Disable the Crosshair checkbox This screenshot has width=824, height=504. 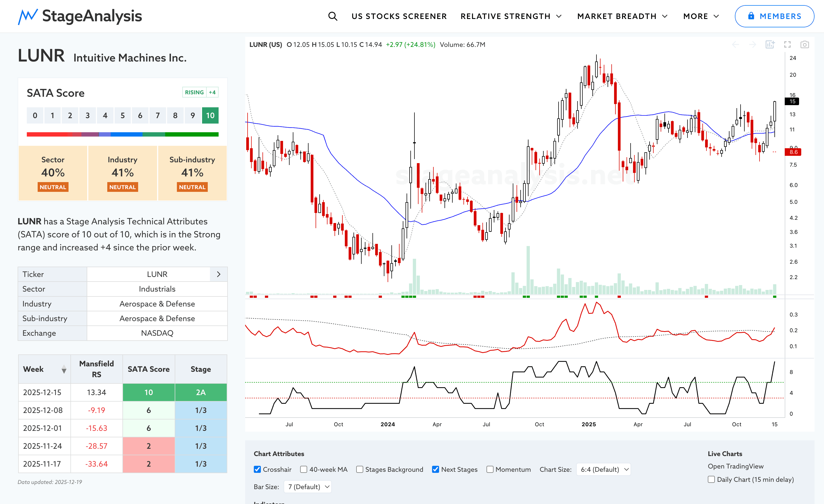pyautogui.click(x=257, y=469)
